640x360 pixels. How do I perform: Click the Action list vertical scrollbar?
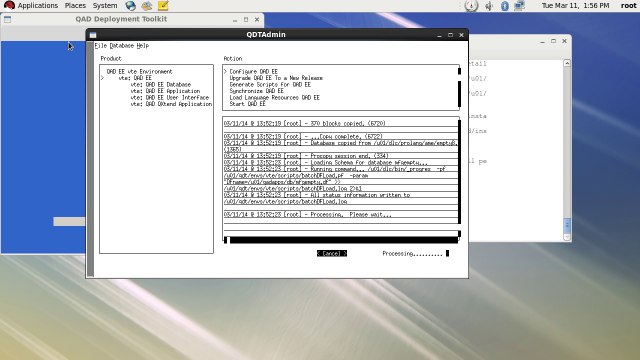point(459,87)
